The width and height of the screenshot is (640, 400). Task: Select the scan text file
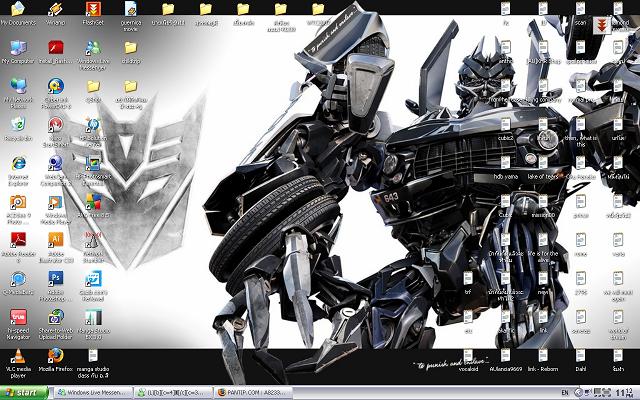pos(580,14)
